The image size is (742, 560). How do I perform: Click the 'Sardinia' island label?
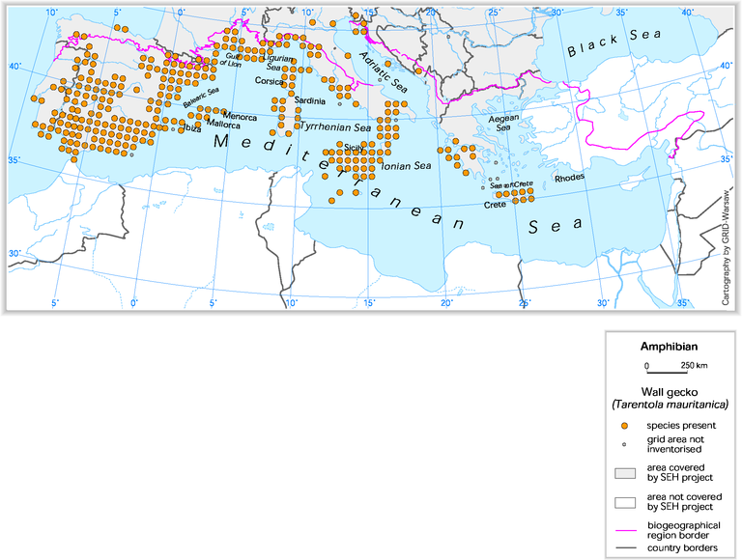[309, 101]
